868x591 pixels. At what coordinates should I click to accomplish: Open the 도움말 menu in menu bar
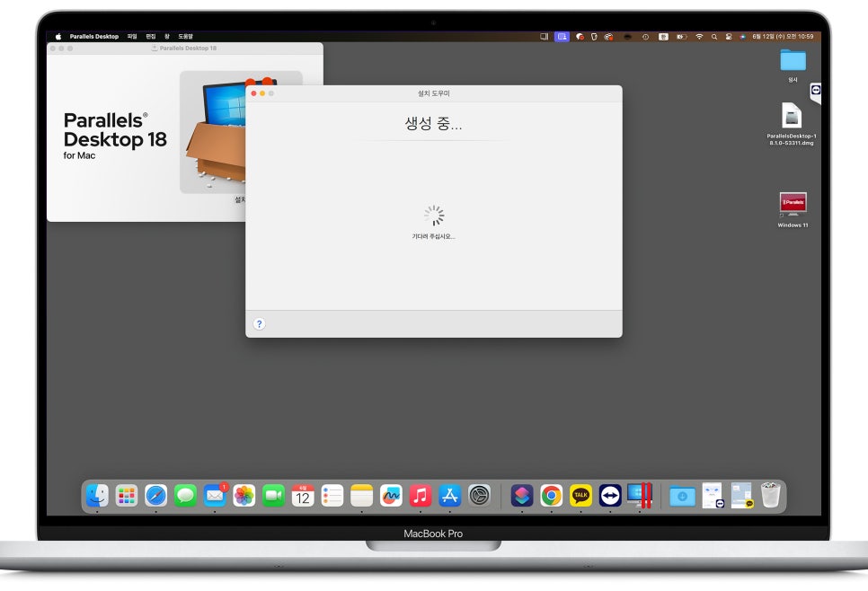pyautogui.click(x=185, y=37)
